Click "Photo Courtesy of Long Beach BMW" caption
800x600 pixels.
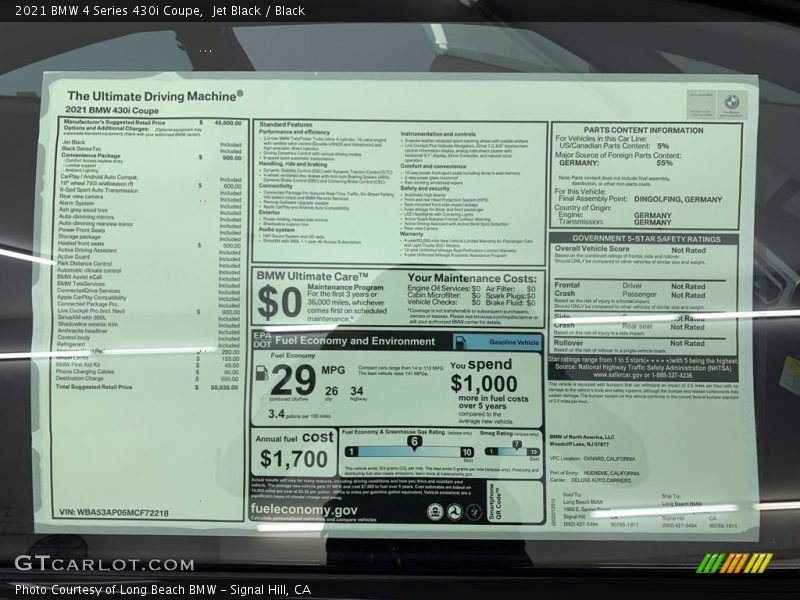116,589
